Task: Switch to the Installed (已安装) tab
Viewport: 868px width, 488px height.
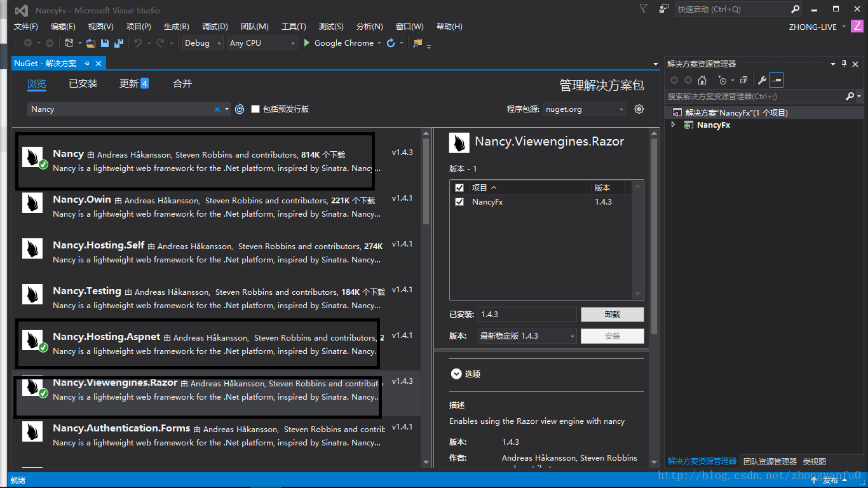Action: pos(83,84)
